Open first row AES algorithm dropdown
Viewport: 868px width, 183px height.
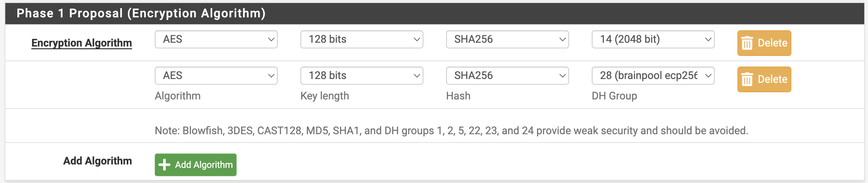pyautogui.click(x=216, y=39)
